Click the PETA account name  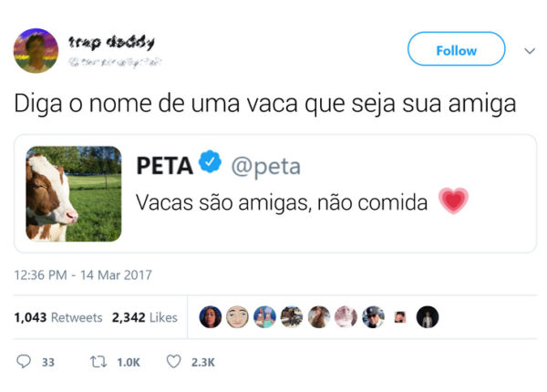click(x=164, y=166)
